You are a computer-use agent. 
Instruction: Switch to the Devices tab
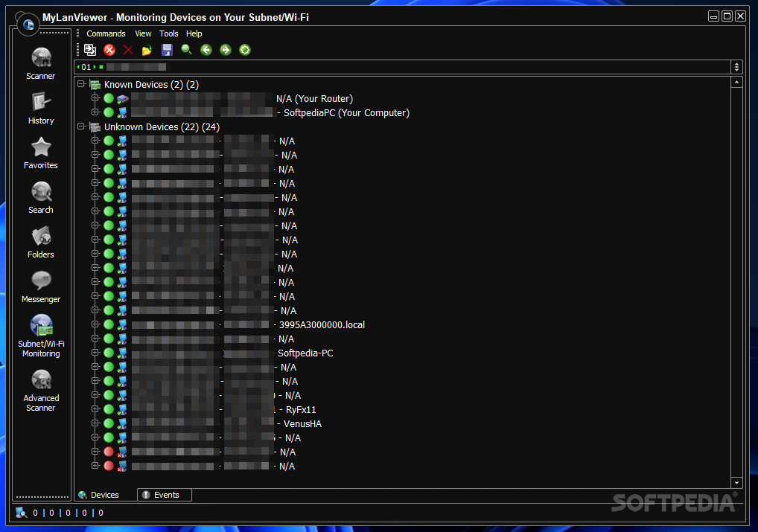[98, 495]
